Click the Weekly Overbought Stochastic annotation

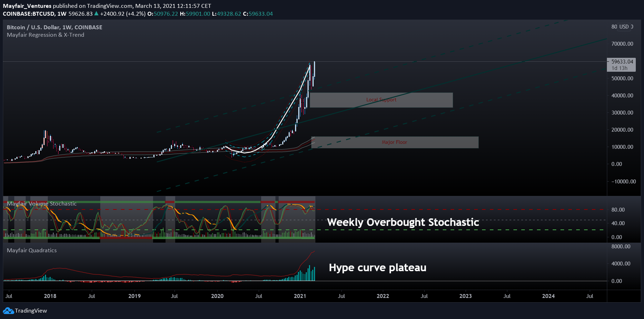403,222
